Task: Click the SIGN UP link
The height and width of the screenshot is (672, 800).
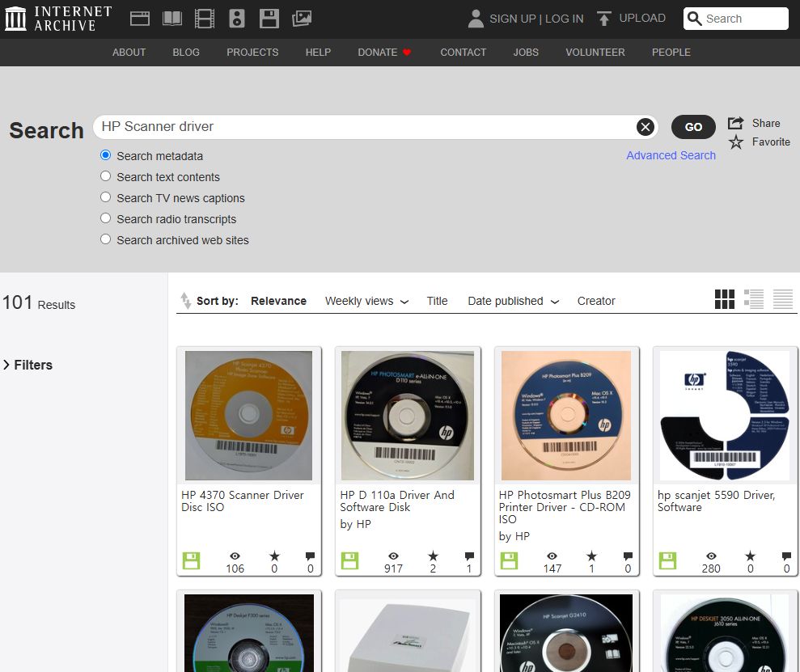Action: pyautogui.click(x=513, y=19)
